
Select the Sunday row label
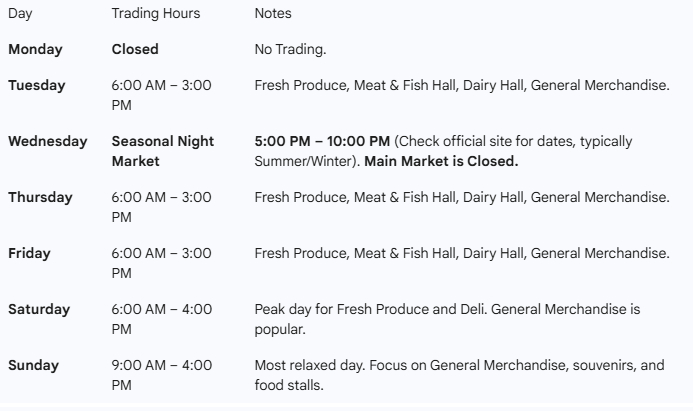pyautogui.click(x=33, y=365)
